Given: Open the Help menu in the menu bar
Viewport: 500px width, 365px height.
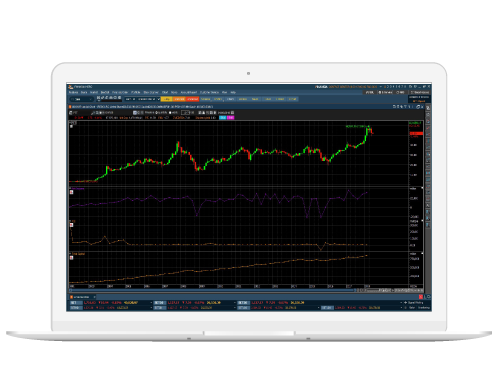Looking at the screenshot, I should pyautogui.click(x=233, y=92).
